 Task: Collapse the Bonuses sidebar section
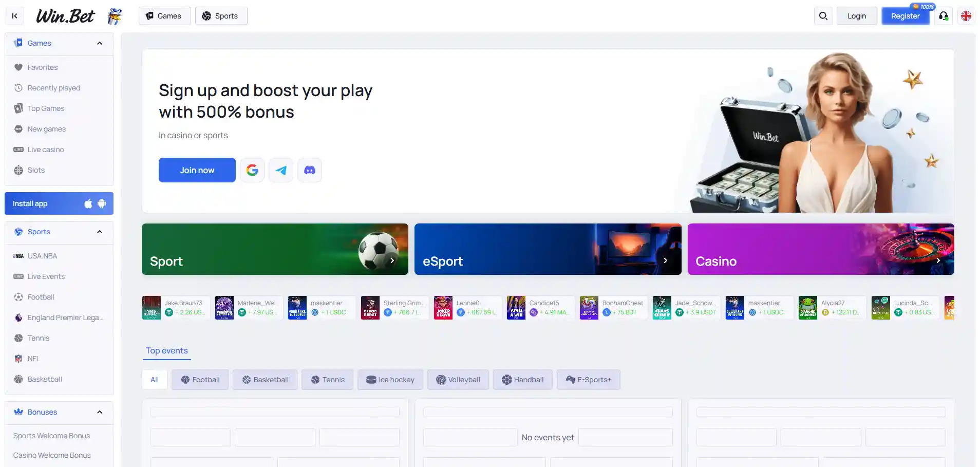(x=100, y=412)
